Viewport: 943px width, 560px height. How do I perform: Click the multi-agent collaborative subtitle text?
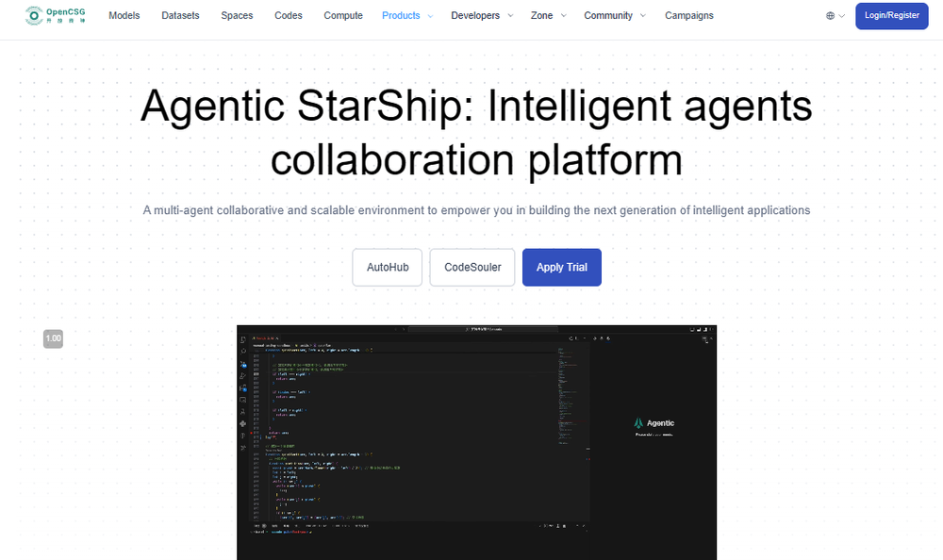[476, 210]
